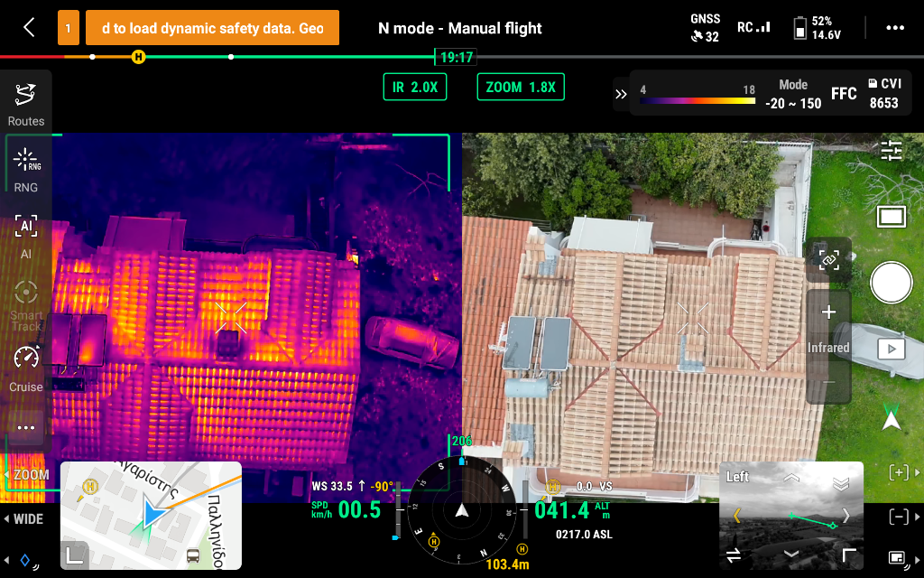Open the three-dot settings menu at top right

(x=895, y=28)
